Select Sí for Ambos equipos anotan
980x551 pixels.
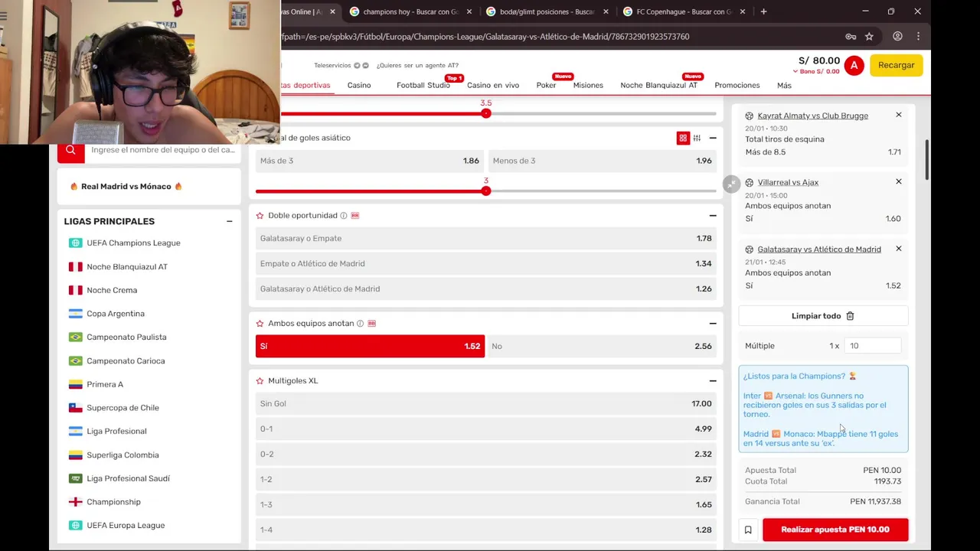[370, 346]
